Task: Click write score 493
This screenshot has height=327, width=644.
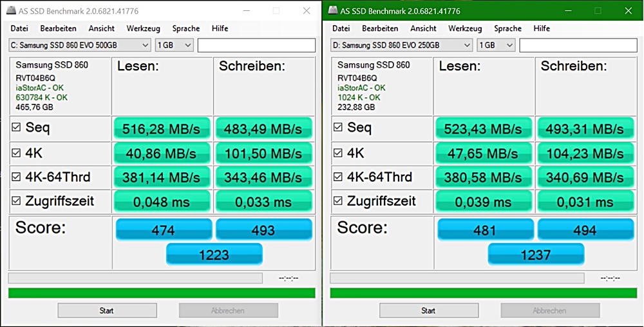Action: coord(263,230)
